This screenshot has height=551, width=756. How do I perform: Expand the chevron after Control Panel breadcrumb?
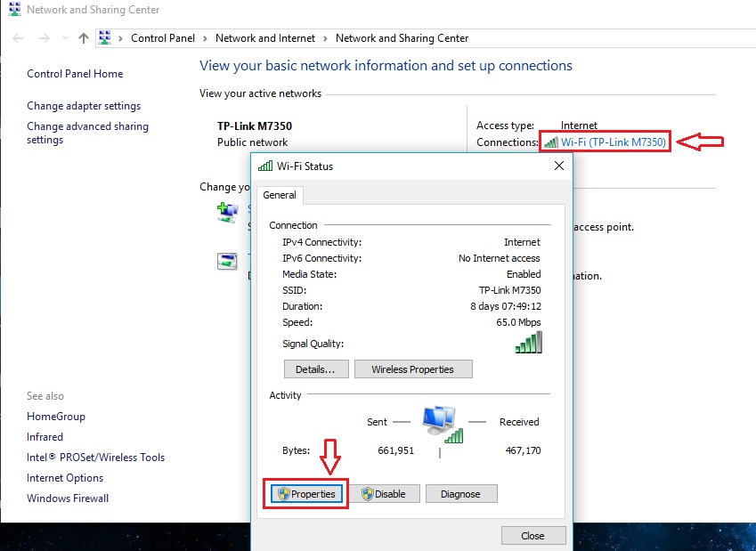(205, 38)
